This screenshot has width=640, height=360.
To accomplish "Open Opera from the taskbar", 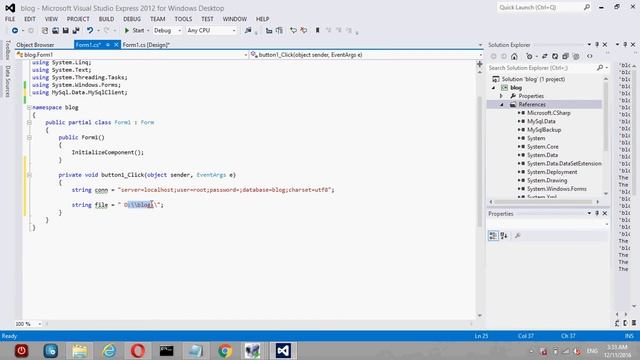I will pyautogui.click(x=138, y=351).
